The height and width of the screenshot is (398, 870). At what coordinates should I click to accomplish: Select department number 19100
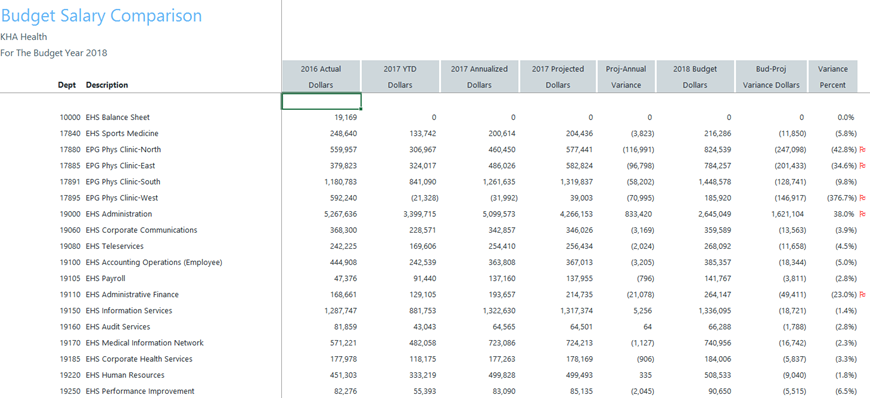tap(70, 263)
